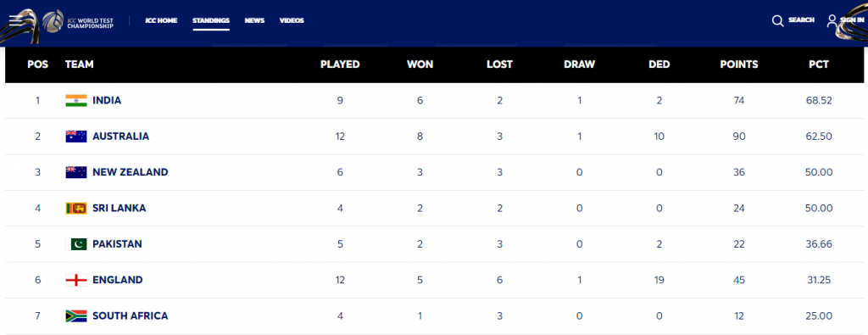Open the ICC Home menu item
This screenshot has width=868, height=335.
(x=161, y=20)
